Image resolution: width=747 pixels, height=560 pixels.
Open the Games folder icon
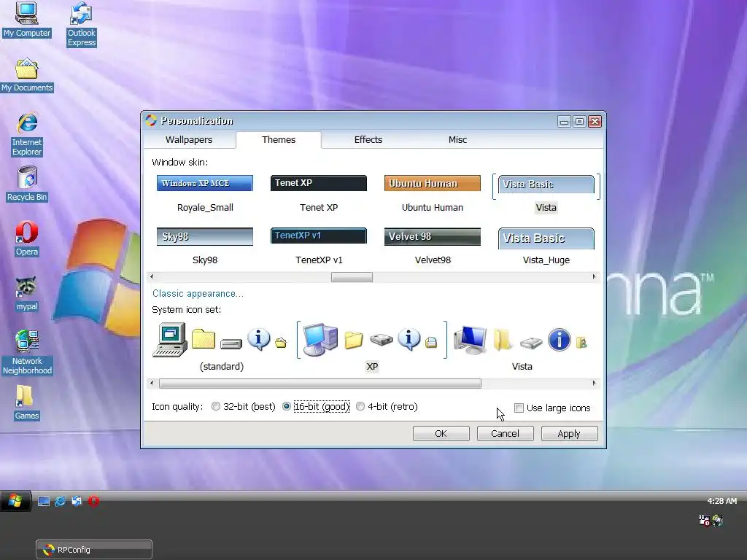(27, 402)
